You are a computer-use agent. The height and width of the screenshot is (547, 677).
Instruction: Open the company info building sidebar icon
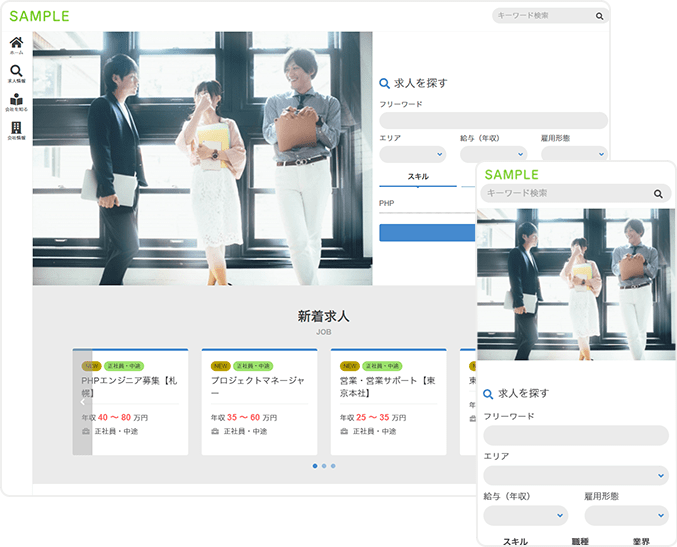point(16,130)
